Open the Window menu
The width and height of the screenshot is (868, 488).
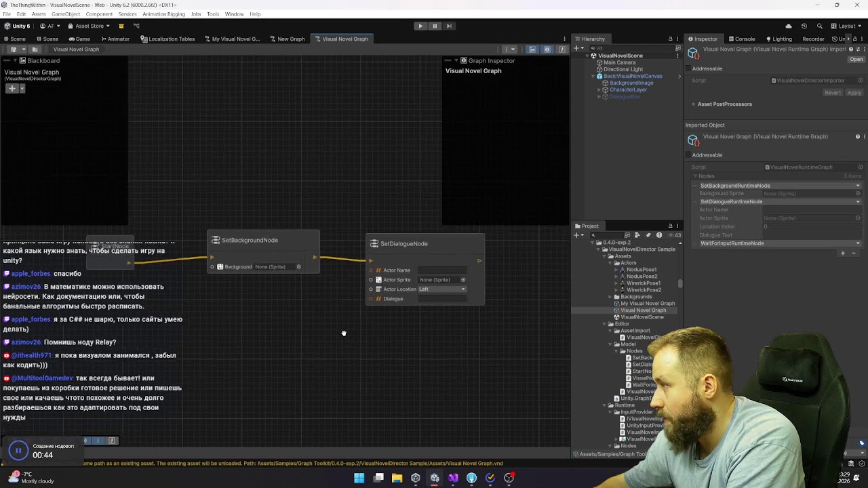234,14
